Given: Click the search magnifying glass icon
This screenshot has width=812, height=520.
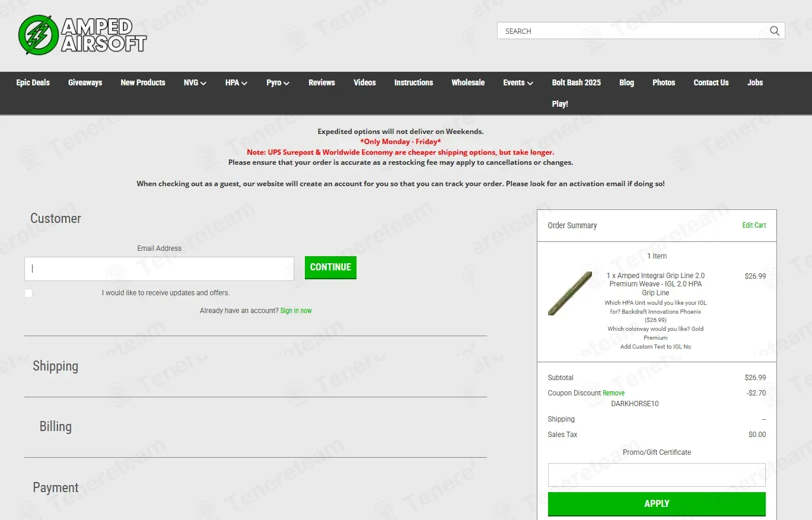Looking at the screenshot, I should (x=775, y=31).
